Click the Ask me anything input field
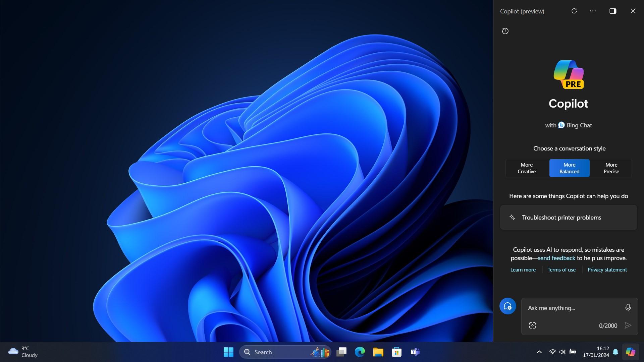 pos(575,308)
